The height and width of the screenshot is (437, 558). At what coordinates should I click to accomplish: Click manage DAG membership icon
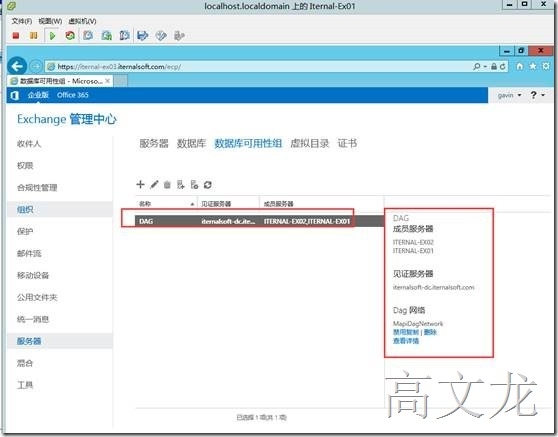tap(181, 185)
